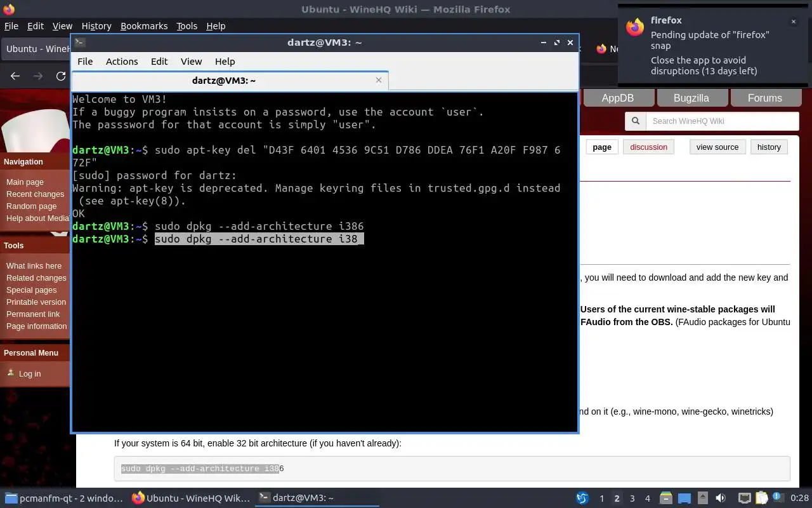Click the WineHQ wiki search magnifier icon

click(635, 121)
